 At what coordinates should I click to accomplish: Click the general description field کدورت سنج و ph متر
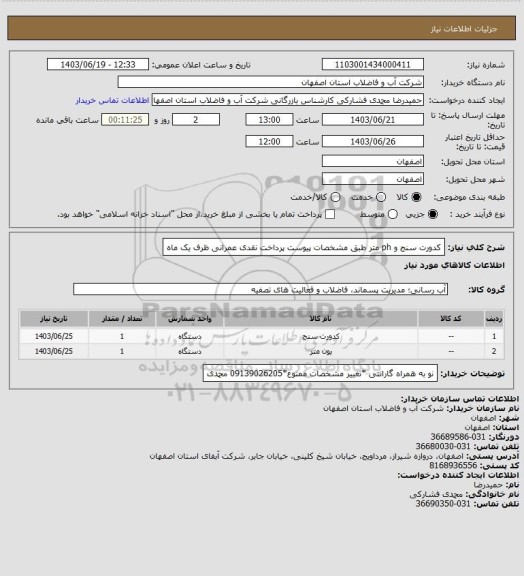(x=304, y=247)
